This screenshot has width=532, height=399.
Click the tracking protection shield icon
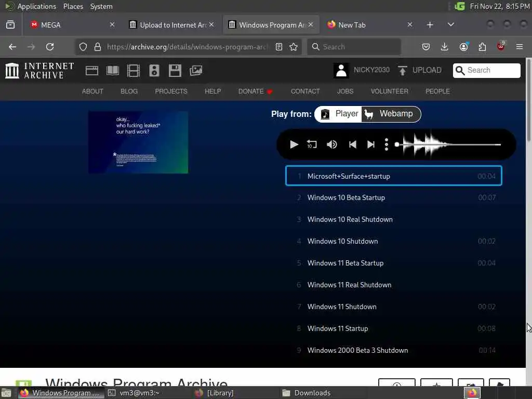[83, 47]
